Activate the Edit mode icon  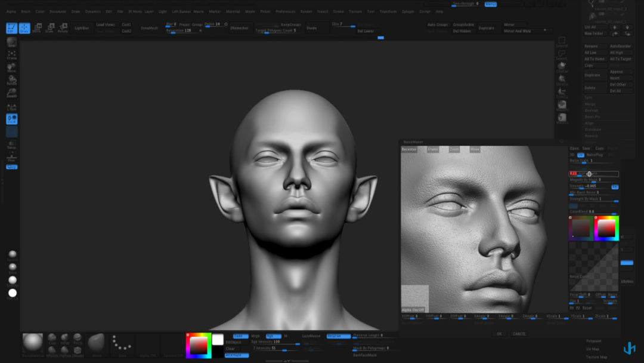11,28
